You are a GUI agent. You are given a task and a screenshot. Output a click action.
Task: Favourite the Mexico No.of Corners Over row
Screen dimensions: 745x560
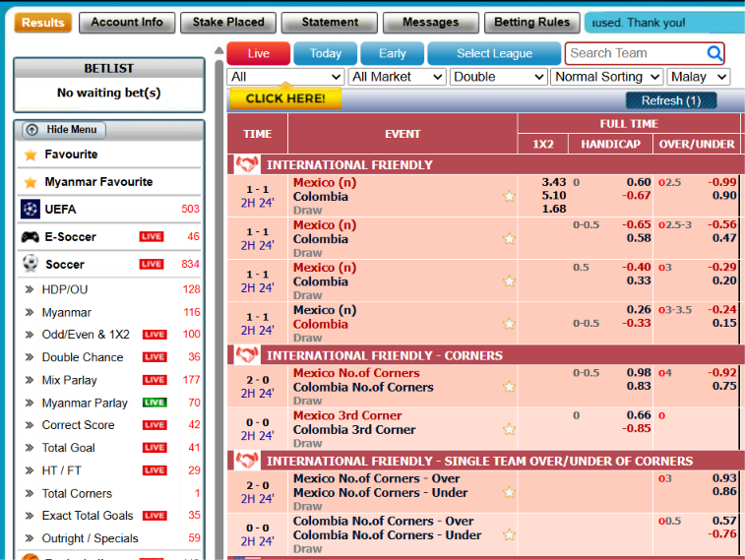pos(509,492)
